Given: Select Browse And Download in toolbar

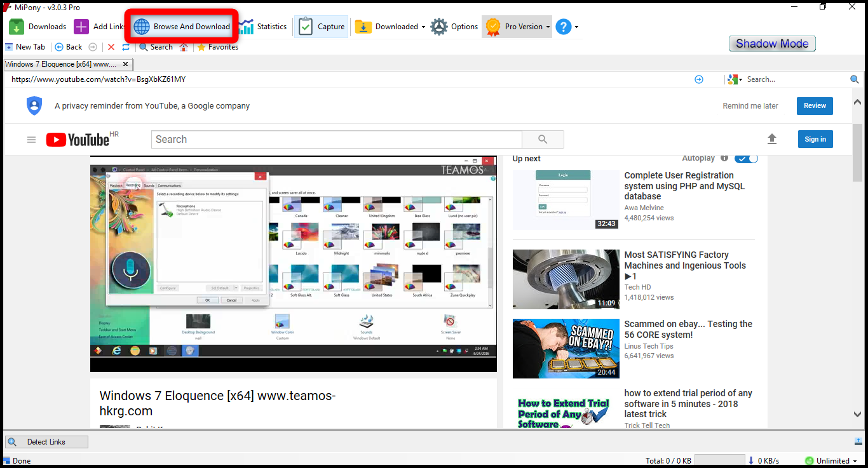Looking at the screenshot, I should (182, 27).
